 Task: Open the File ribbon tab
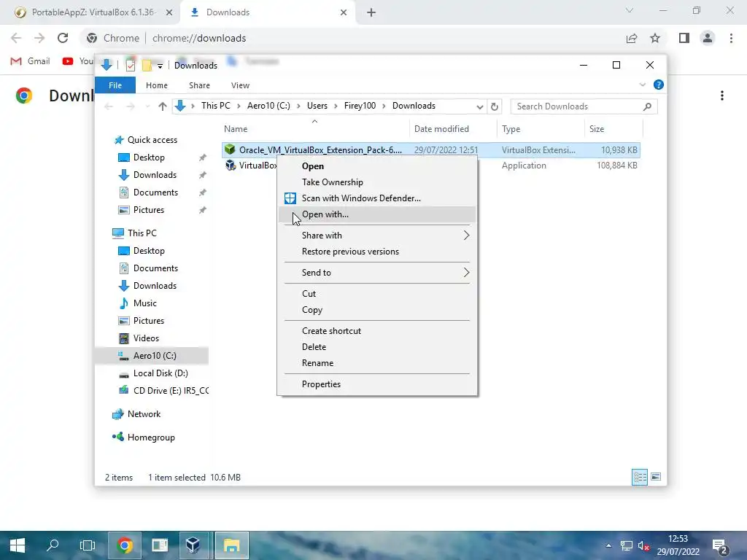pos(115,85)
